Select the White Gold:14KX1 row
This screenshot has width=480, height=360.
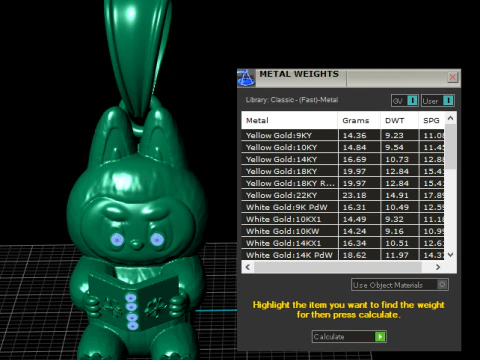click(x=343, y=243)
